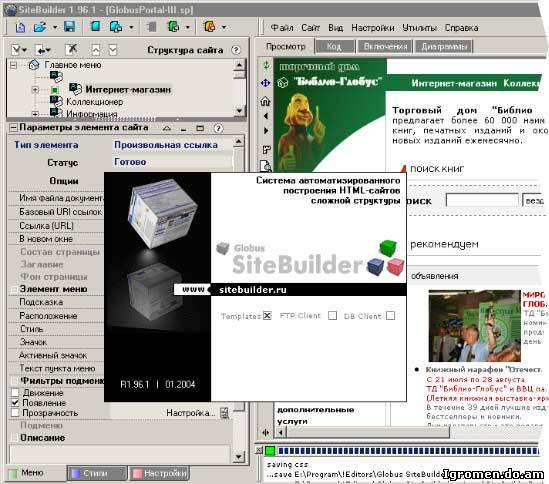Expand the Интернет-магазин tree node
The width and height of the screenshot is (549, 484).
coord(35,90)
